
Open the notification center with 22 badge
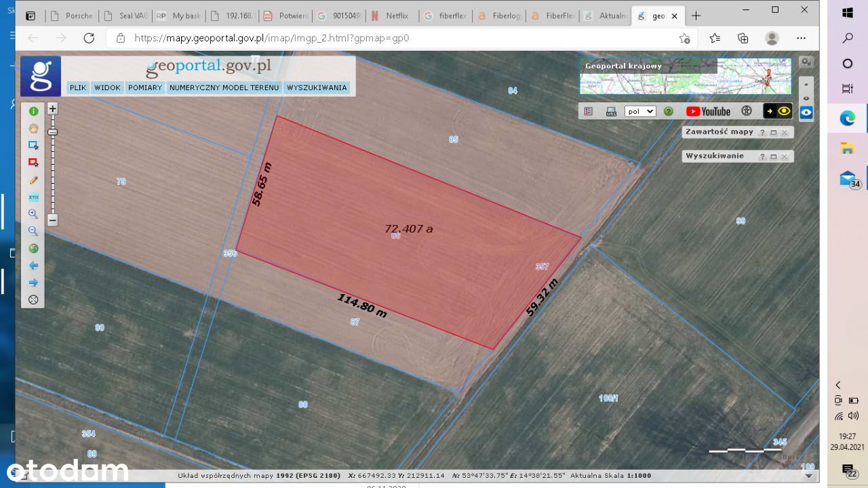(849, 470)
